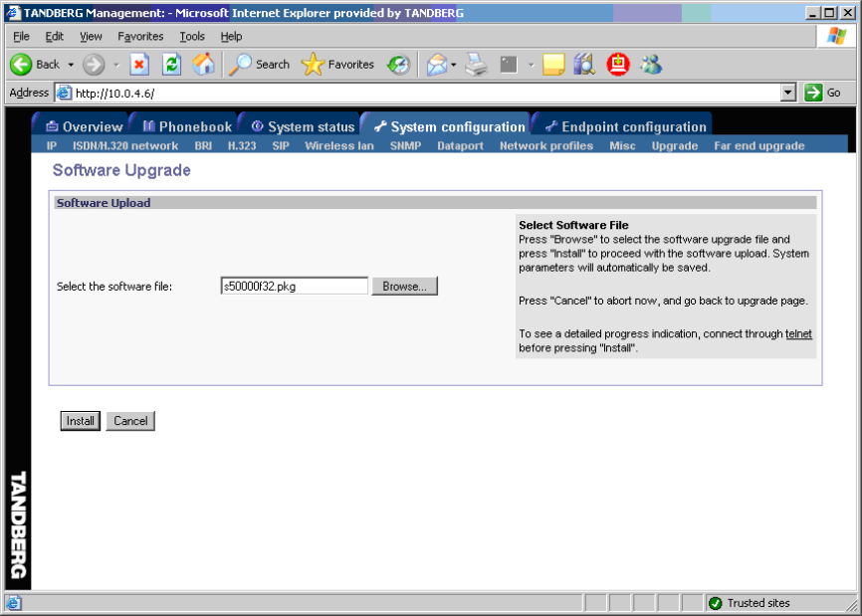Click the address URL field
The height and width of the screenshot is (616, 862).
(418, 93)
